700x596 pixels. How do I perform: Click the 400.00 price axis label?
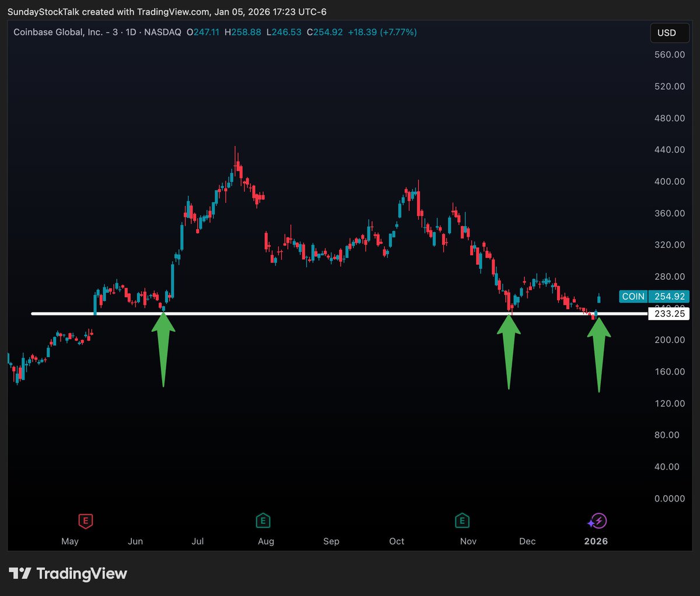[670, 181]
